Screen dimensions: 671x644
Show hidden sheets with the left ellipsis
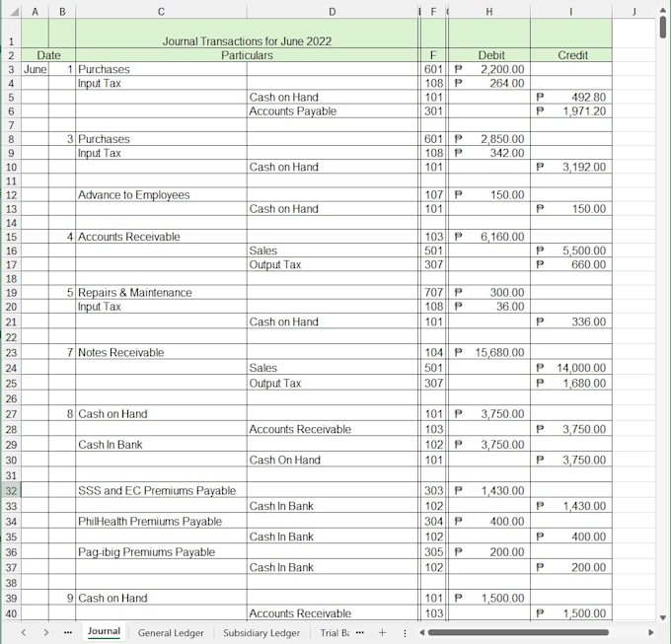coord(68,632)
